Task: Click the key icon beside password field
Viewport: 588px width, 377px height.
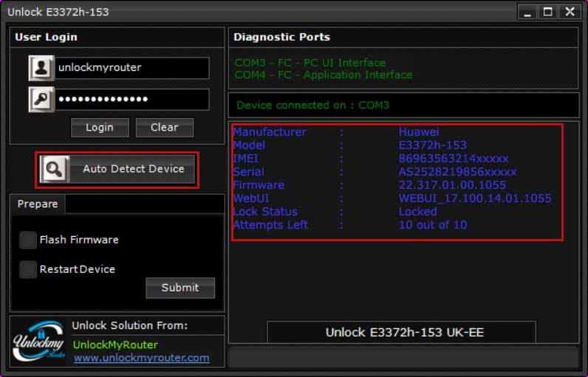Action: click(x=41, y=99)
